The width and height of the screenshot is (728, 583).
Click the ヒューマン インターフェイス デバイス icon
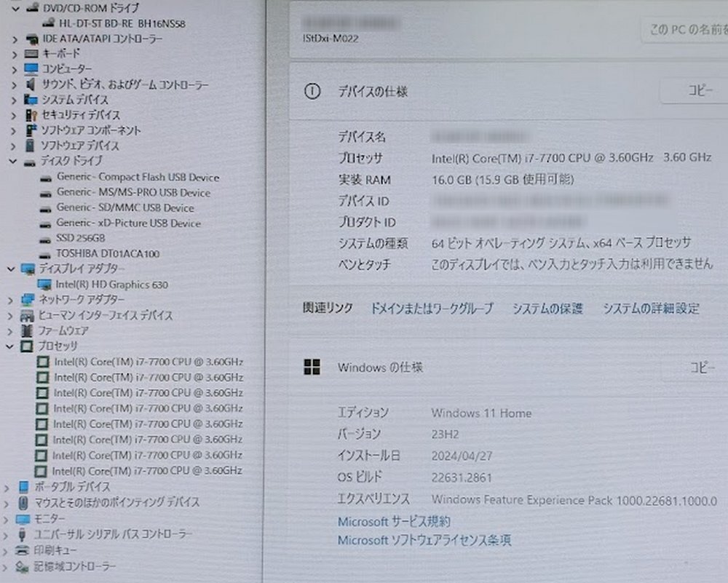pos(27,316)
